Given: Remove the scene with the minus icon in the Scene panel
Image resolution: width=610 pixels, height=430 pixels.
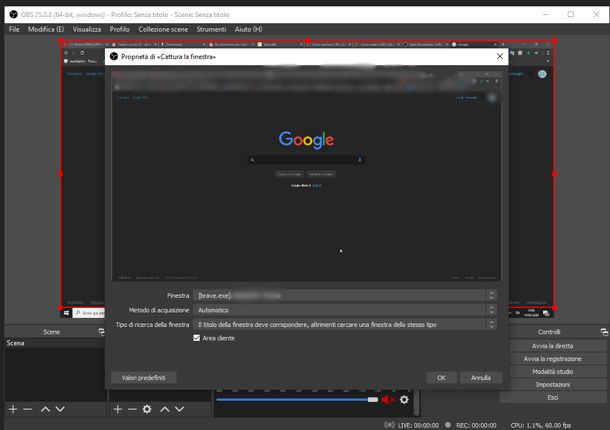Looking at the screenshot, I should click(27, 409).
